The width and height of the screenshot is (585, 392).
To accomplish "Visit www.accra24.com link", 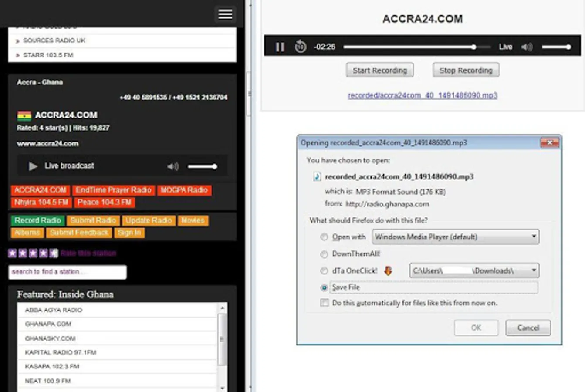I will point(48,143).
